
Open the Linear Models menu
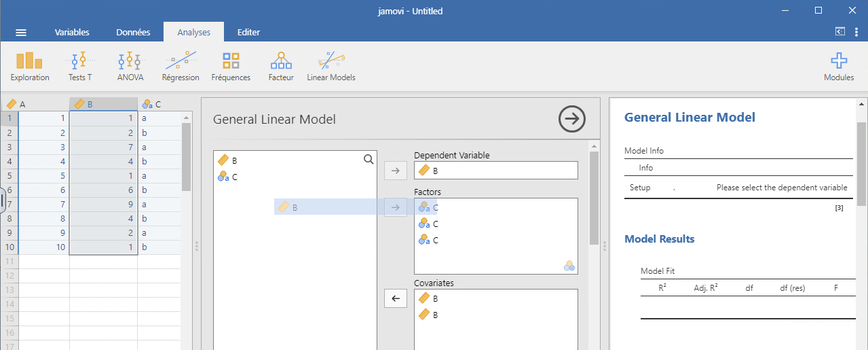(331, 67)
